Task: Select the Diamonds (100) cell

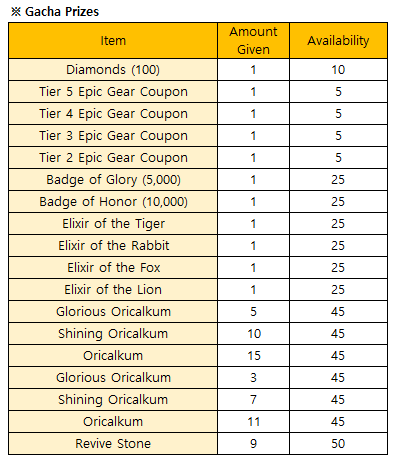Action: tap(113, 70)
